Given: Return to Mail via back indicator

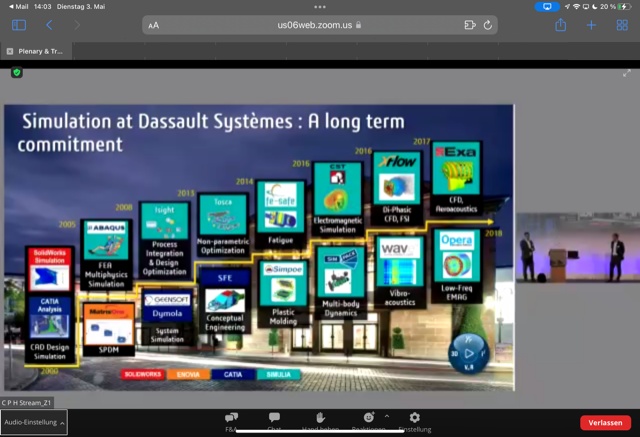Looking at the screenshot, I should click(x=18, y=7).
